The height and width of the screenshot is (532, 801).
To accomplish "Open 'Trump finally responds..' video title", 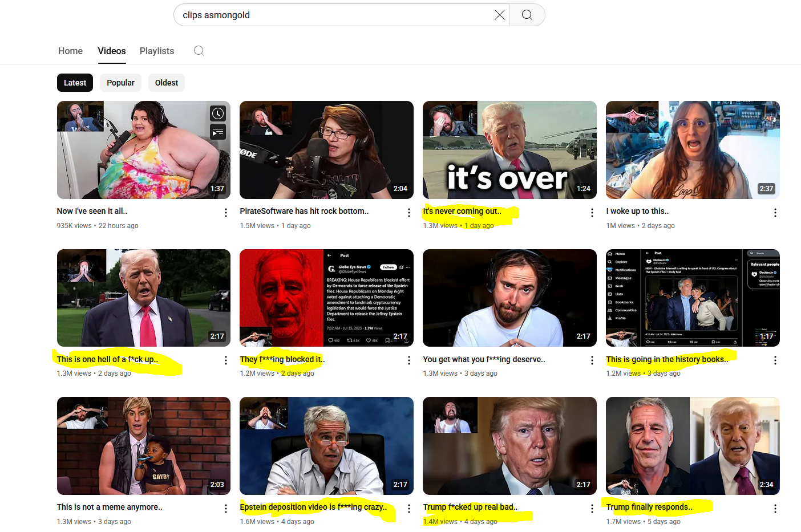I will point(649,507).
